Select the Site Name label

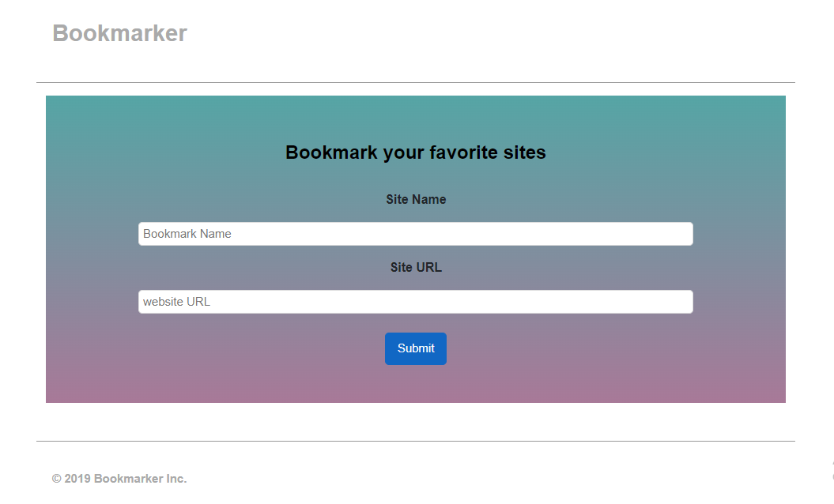415,199
